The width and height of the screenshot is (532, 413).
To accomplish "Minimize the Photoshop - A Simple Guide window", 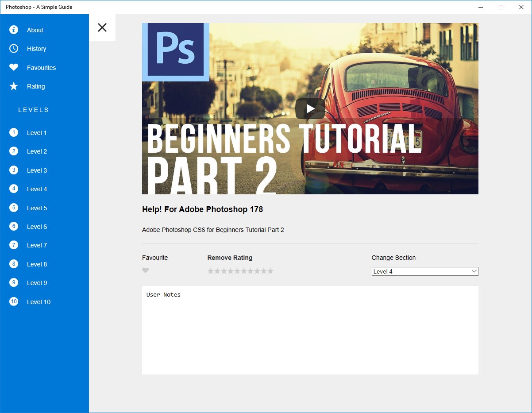I will [x=481, y=7].
